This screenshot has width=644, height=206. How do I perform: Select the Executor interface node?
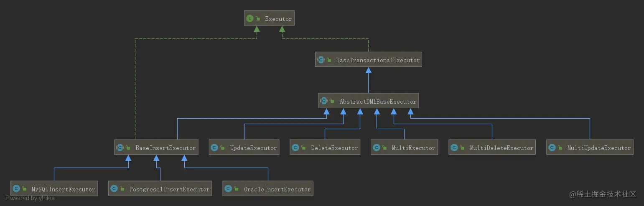coord(270,18)
